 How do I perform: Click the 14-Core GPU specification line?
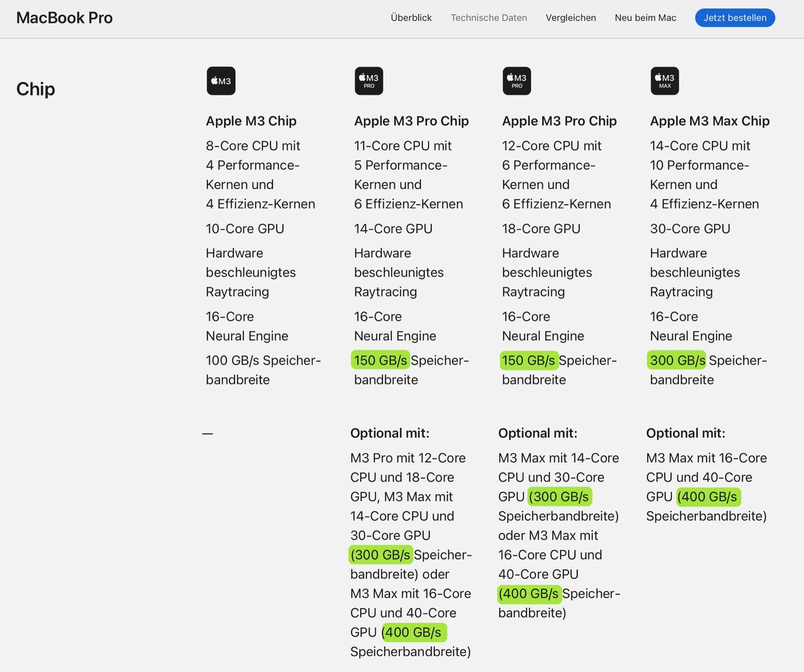(393, 228)
